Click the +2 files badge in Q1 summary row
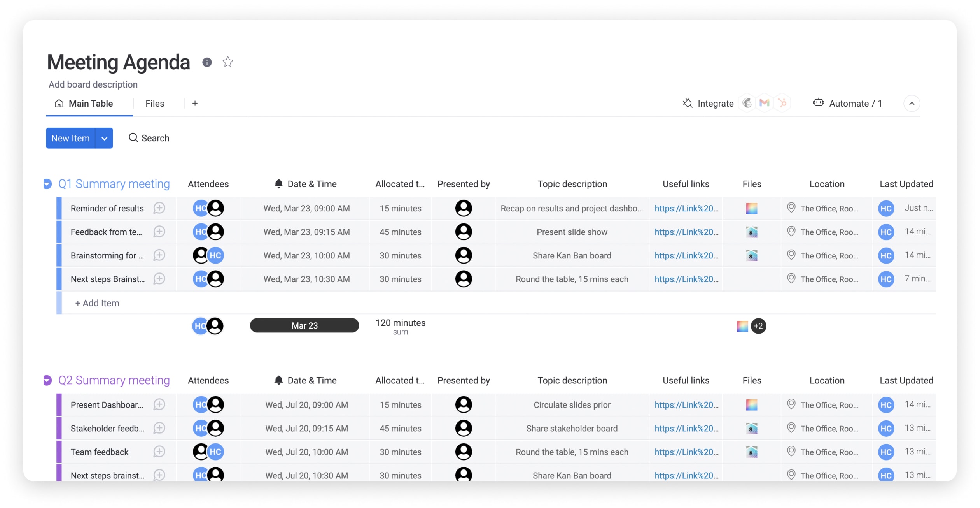Viewport: 980px width, 508px height. [759, 326]
